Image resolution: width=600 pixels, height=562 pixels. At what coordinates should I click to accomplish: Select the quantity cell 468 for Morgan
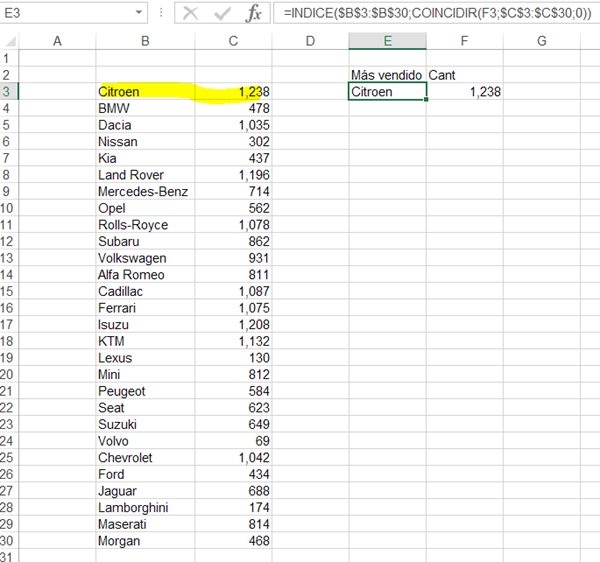pos(233,541)
